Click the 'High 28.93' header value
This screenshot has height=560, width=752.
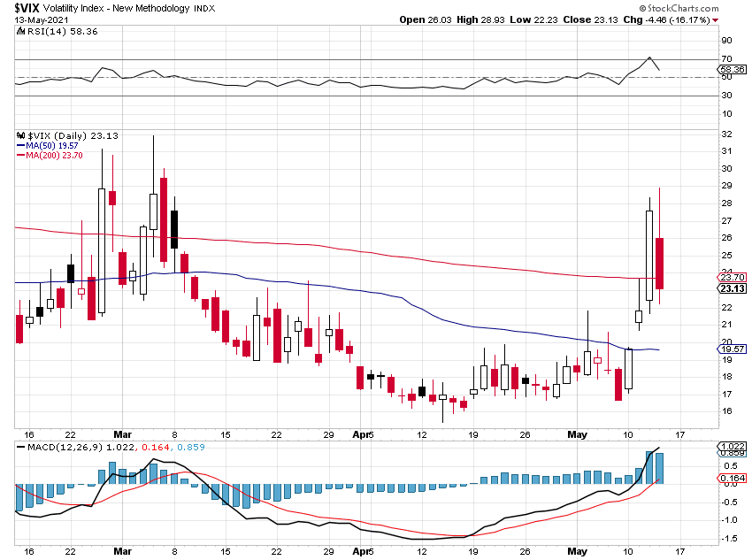[480, 20]
